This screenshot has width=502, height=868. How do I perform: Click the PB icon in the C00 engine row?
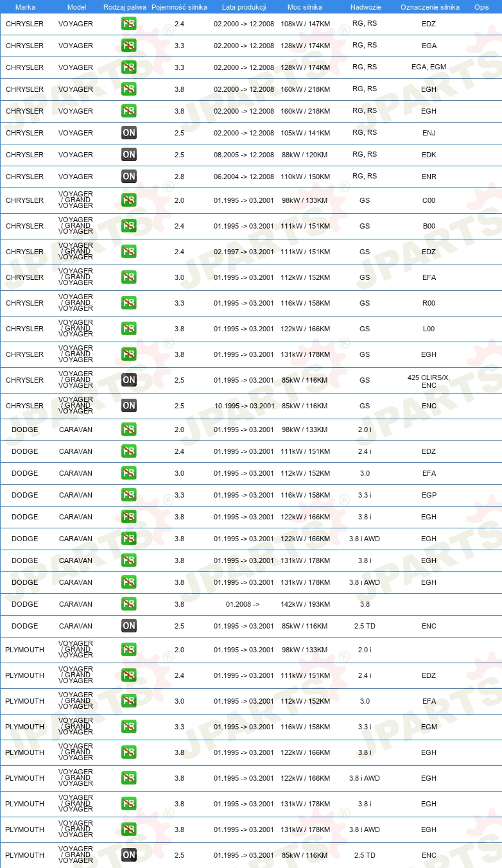coord(129,200)
